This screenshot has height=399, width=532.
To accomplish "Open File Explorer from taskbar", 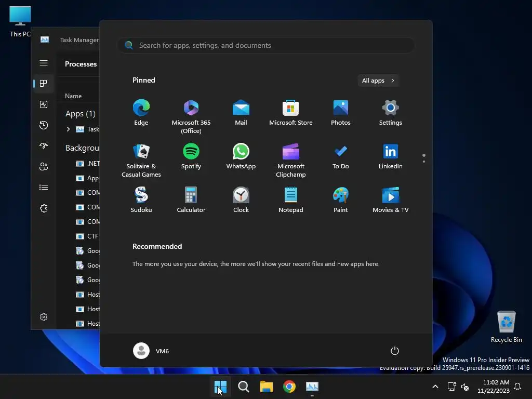I will tap(267, 387).
